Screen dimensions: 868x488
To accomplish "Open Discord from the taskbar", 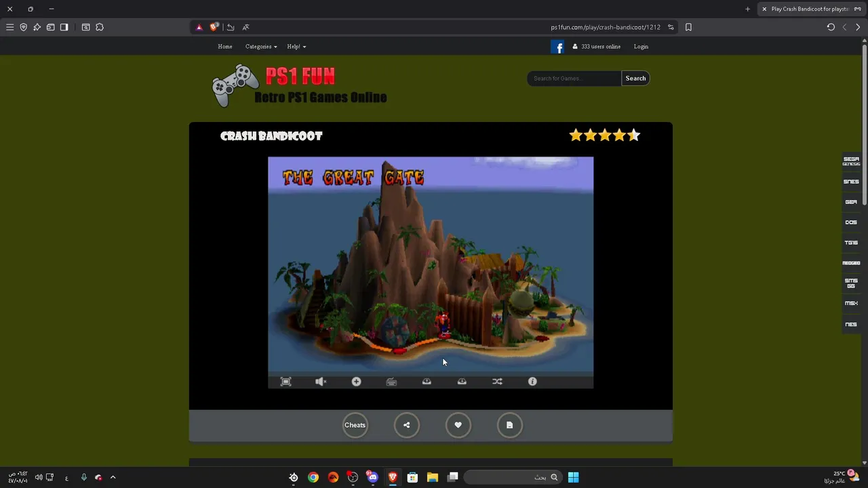I will pos(372,477).
